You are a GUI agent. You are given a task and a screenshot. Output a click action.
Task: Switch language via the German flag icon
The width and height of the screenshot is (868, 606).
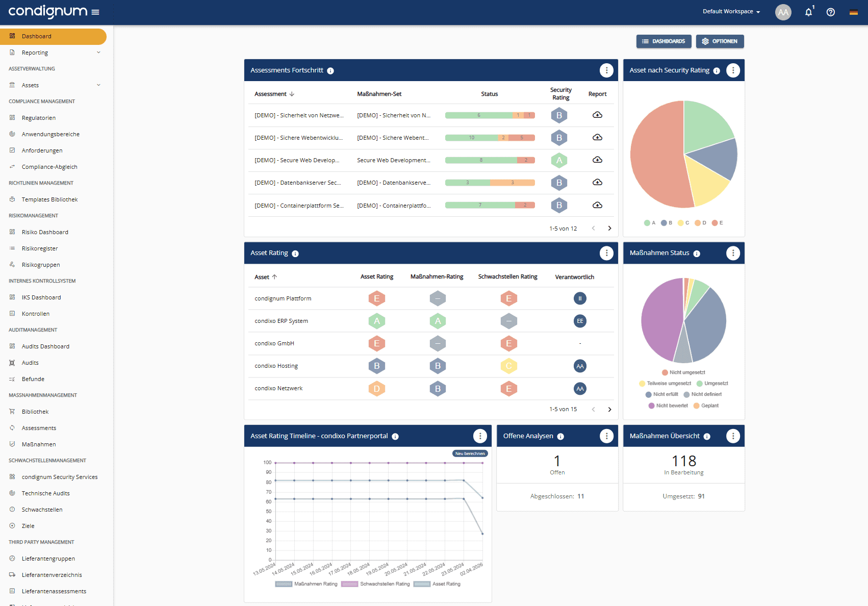(853, 12)
